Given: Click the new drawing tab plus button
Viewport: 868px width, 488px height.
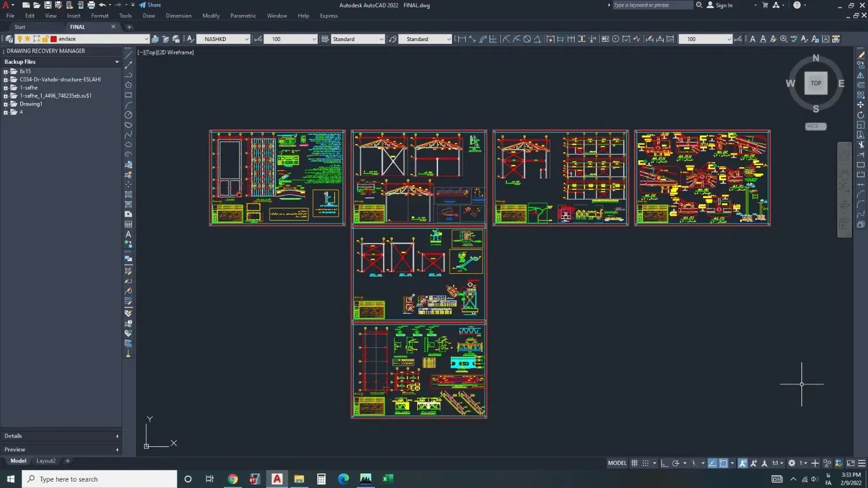Looking at the screenshot, I should (x=129, y=27).
